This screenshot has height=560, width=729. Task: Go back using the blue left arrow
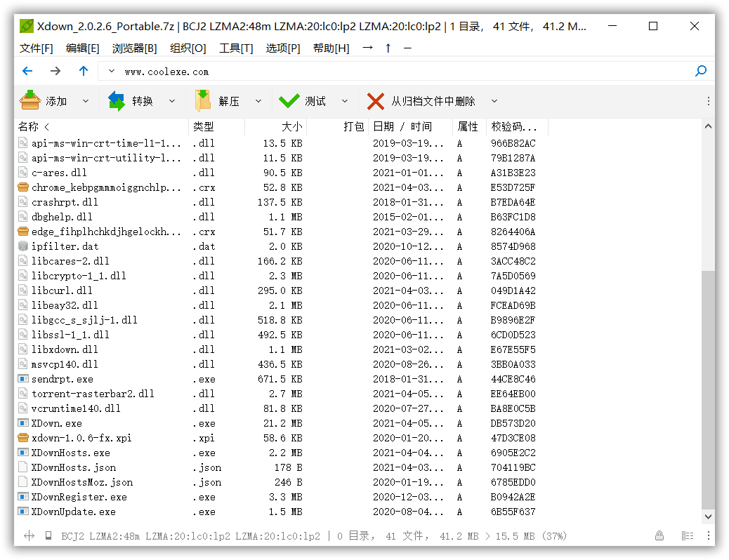point(27,71)
